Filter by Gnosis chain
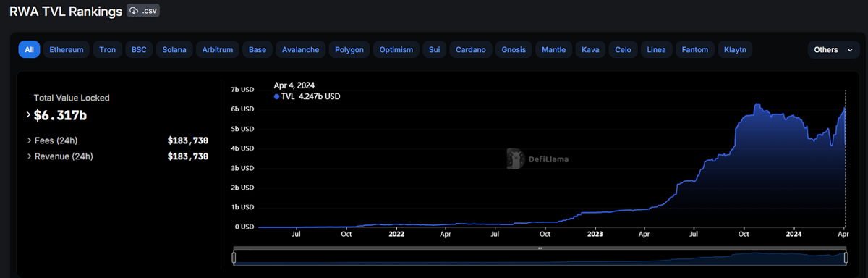Screen dimensions: 868x278 [514, 50]
